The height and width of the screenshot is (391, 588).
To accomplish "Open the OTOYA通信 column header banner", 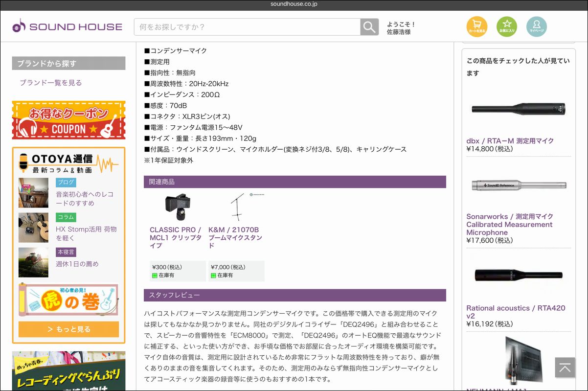I will pyautogui.click(x=68, y=163).
